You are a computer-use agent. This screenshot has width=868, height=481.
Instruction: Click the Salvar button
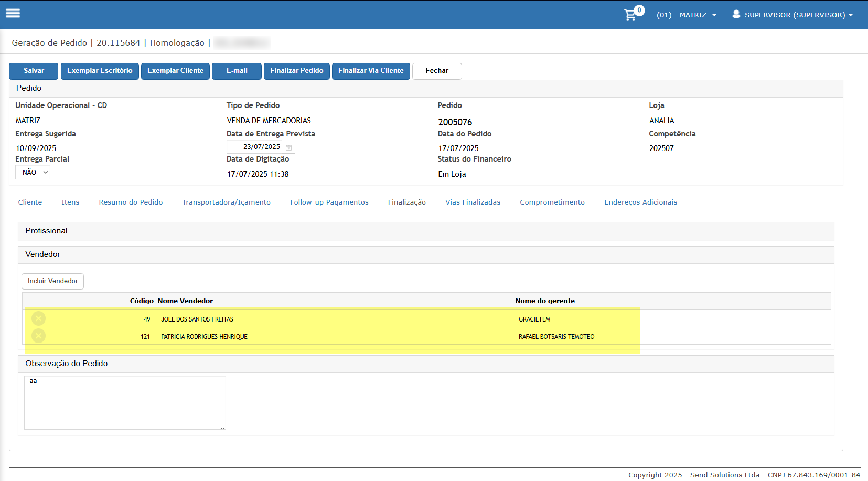tap(34, 71)
